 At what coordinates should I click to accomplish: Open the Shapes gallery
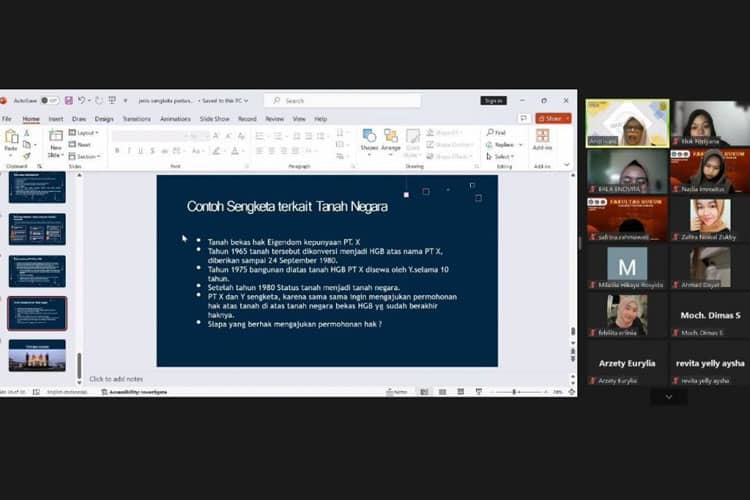pos(369,141)
